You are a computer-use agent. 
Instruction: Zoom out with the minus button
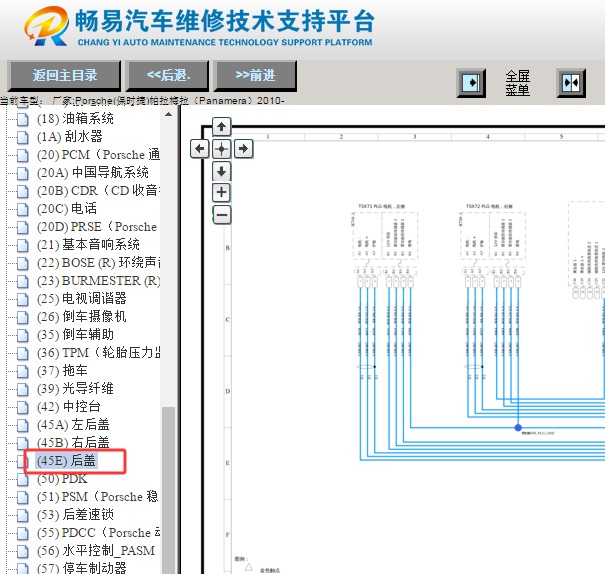click(x=221, y=214)
